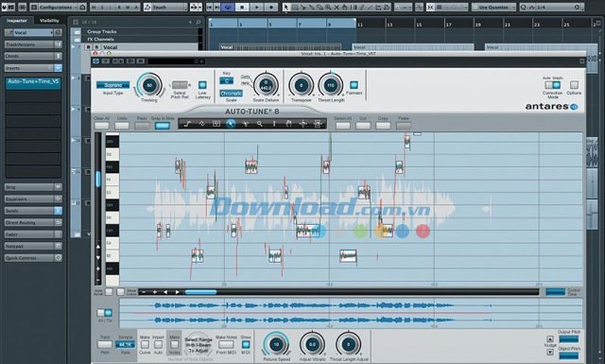Open the Use Quantize dropdown

pos(493,7)
